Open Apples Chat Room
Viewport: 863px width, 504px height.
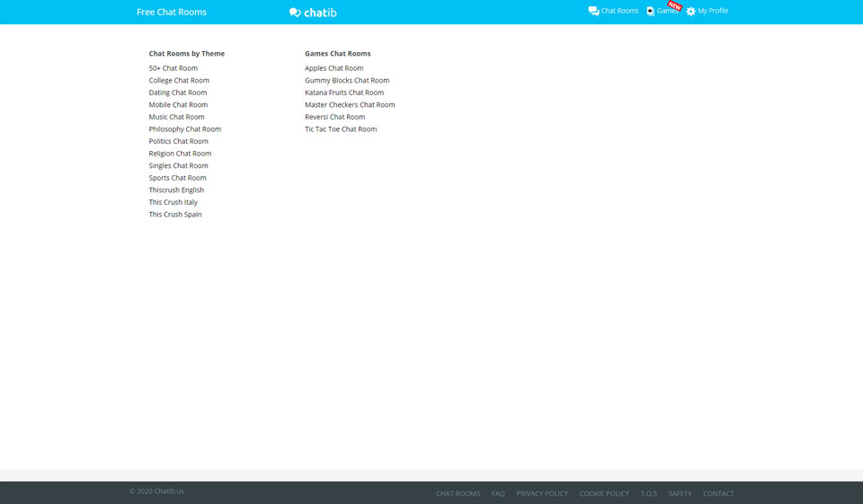tap(334, 68)
